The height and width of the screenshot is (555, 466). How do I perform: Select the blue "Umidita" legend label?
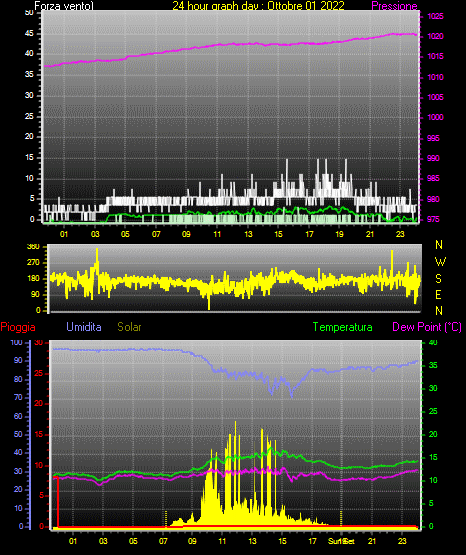point(84,327)
